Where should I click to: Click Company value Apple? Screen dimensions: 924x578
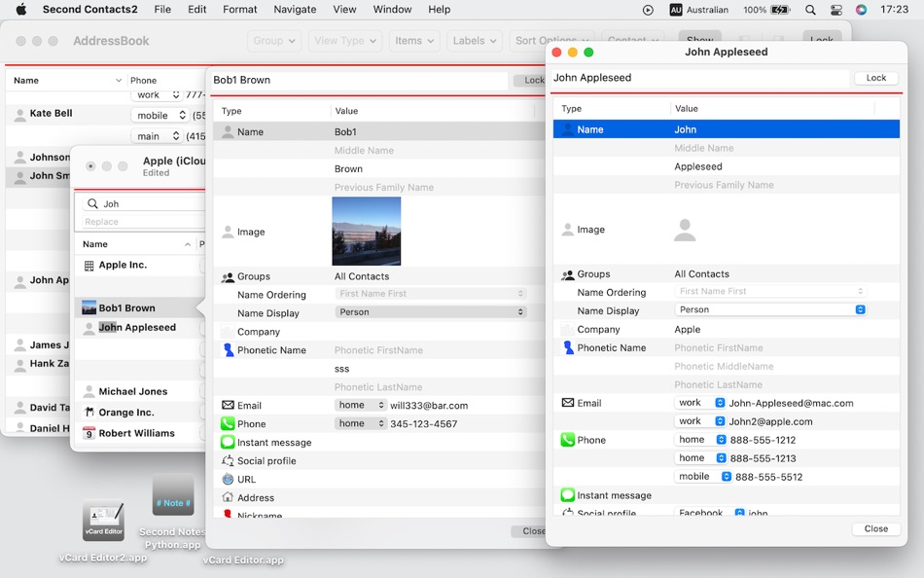(687, 329)
